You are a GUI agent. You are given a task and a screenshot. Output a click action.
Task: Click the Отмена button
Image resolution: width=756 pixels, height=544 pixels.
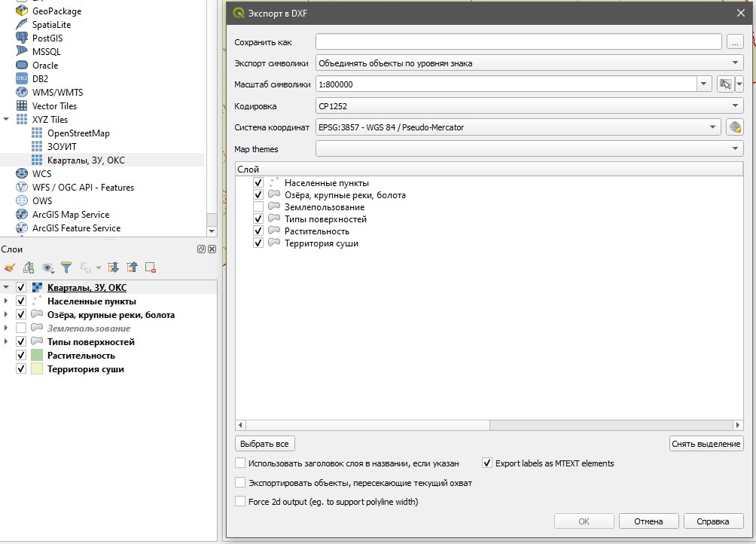point(648,521)
